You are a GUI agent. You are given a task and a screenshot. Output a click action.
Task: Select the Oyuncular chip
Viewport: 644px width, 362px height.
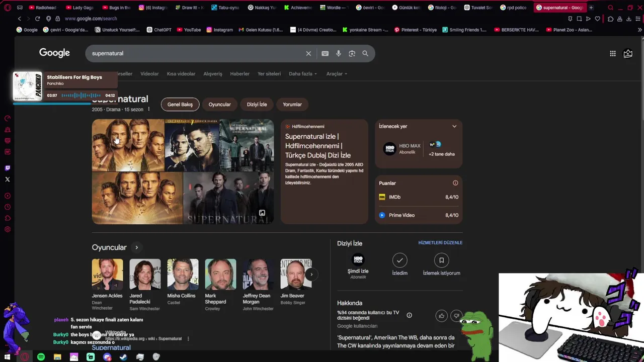[220, 105]
